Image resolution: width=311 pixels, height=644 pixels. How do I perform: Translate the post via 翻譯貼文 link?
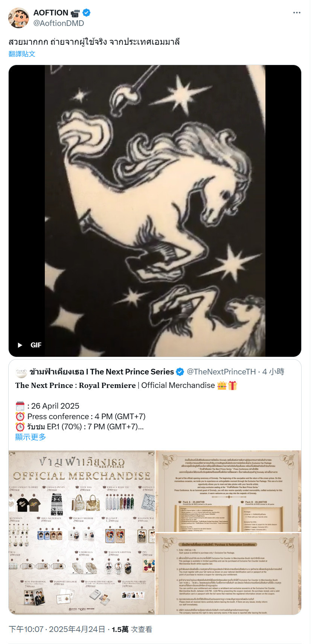click(x=22, y=54)
